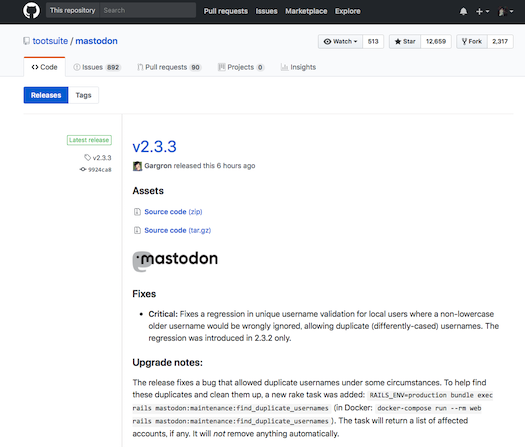Expand the Watch dropdown button
Image resolution: width=525 pixels, height=447 pixels.
(340, 42)
